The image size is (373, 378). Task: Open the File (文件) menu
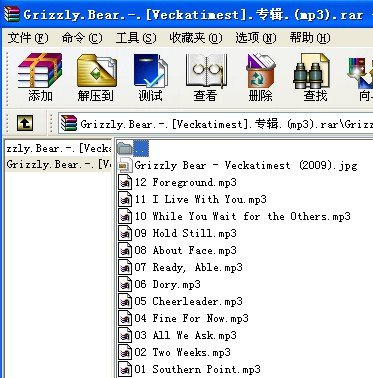(x=28, y=38)
